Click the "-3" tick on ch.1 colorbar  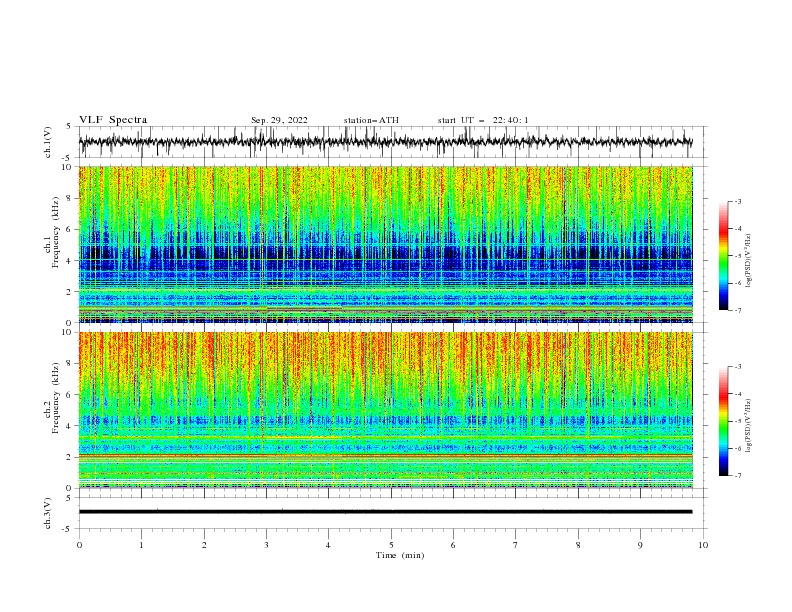[737, 201]
